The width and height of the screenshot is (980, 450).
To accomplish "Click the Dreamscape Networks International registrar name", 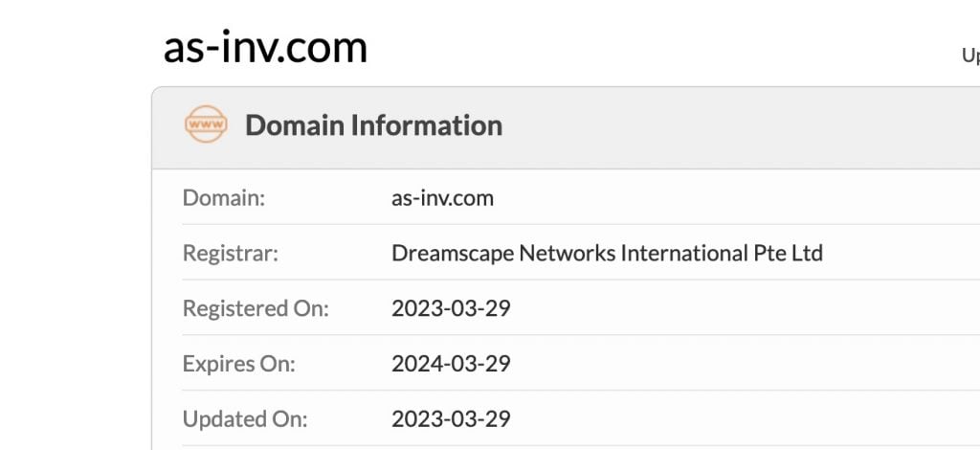I will [x=607, y=254].
